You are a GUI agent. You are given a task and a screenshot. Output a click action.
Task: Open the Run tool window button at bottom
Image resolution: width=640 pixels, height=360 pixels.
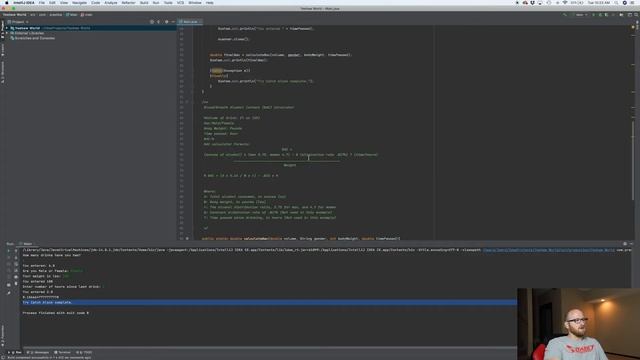point(15,352)
